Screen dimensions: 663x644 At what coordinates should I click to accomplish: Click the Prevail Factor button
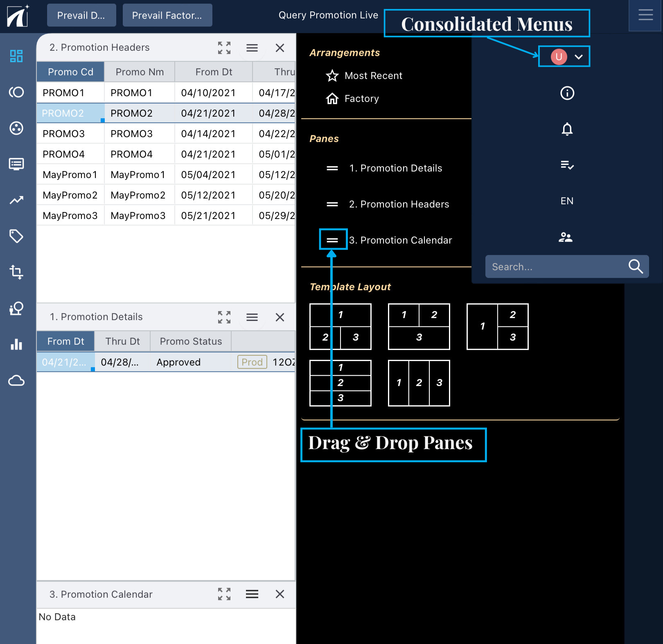coord(167,15)
